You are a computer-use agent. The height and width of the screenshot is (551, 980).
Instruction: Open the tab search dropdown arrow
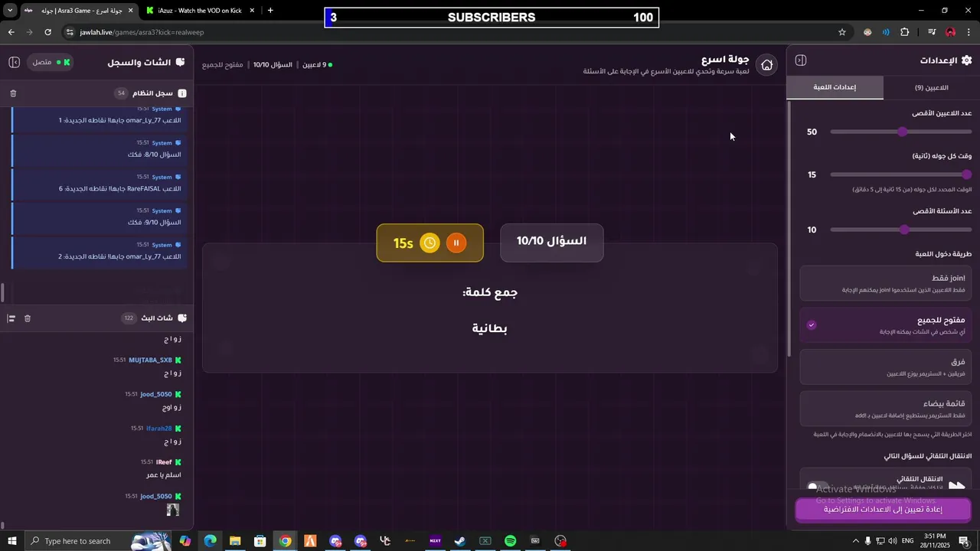pyautogui.click(x=10, y=11)
